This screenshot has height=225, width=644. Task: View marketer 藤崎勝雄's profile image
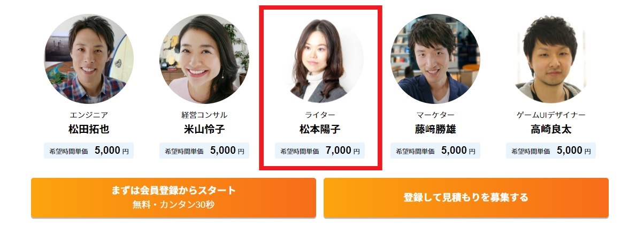pos(435,59)
